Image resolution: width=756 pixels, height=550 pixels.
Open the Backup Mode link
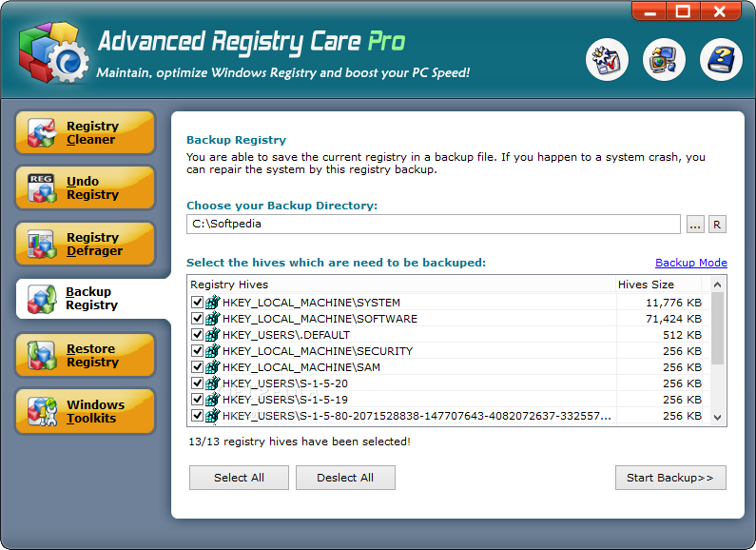pos(691,263)
